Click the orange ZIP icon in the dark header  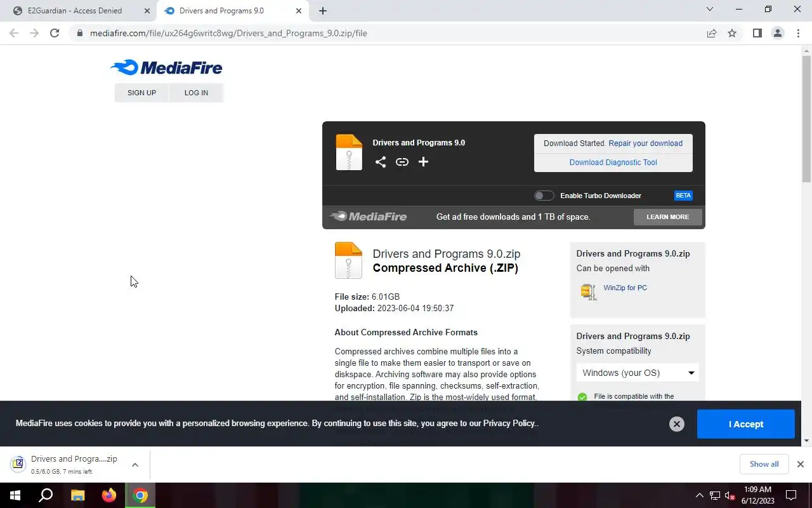tap(349, 152)
